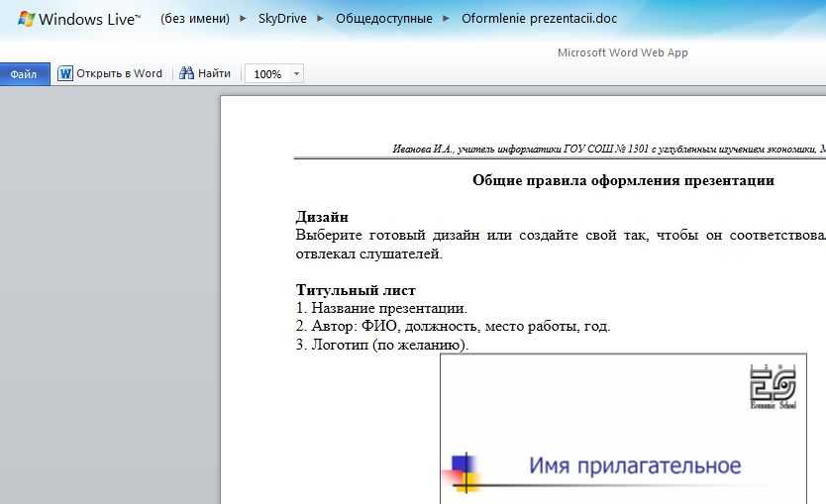Click the Иванова И.А. header line
Viewport: 826px width, 504px height.
608,149
